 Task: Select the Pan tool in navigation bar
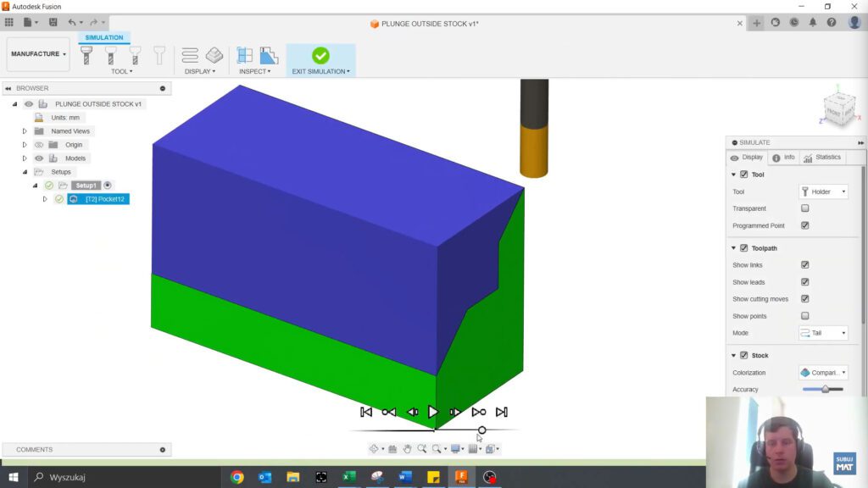coord(407,448)
